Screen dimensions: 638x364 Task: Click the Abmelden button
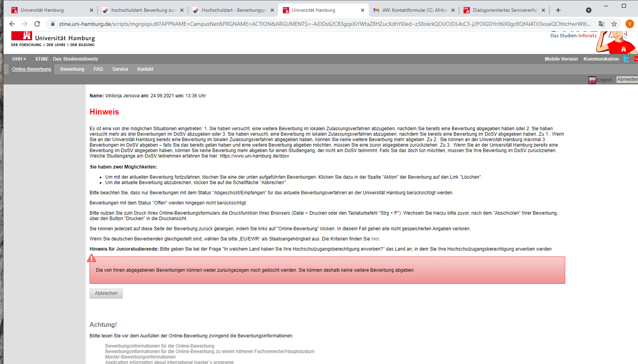click(x=627, y=79)
